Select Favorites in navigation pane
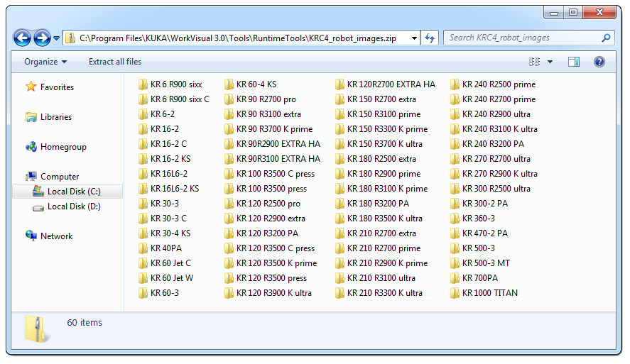Screen dimensions: 630x364 point(50,87)
